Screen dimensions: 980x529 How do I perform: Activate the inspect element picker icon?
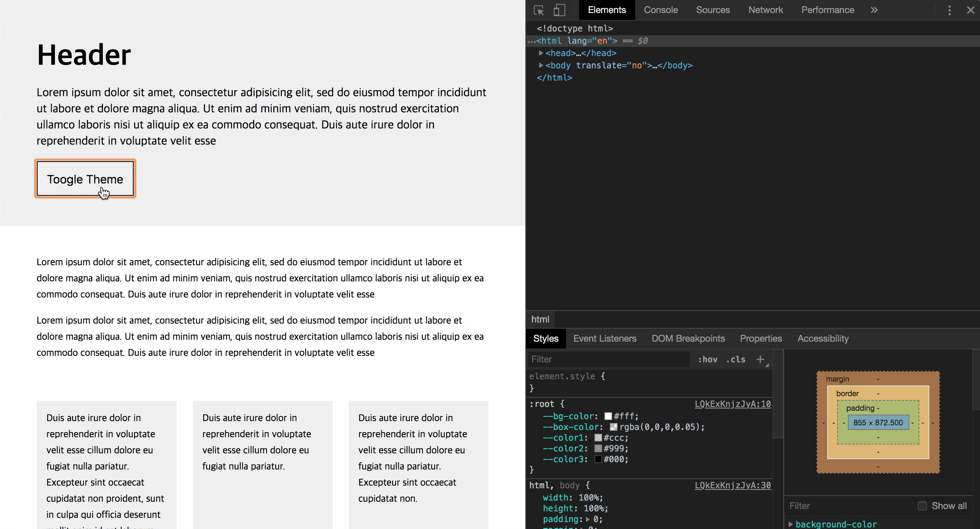[539, 10]
